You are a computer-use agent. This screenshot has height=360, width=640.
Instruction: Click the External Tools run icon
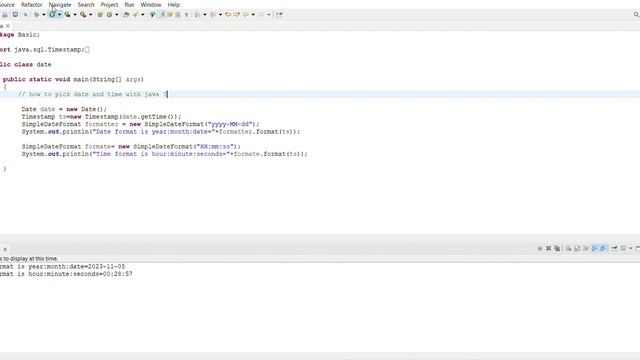[83, 15]
